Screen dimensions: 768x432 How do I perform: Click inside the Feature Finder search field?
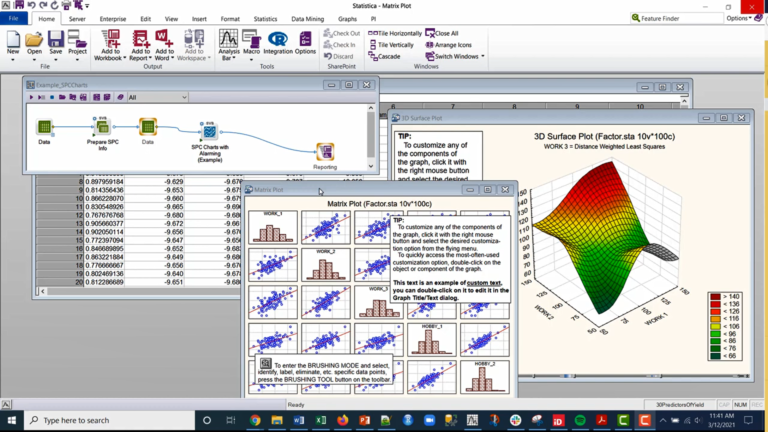pos(676,18)
